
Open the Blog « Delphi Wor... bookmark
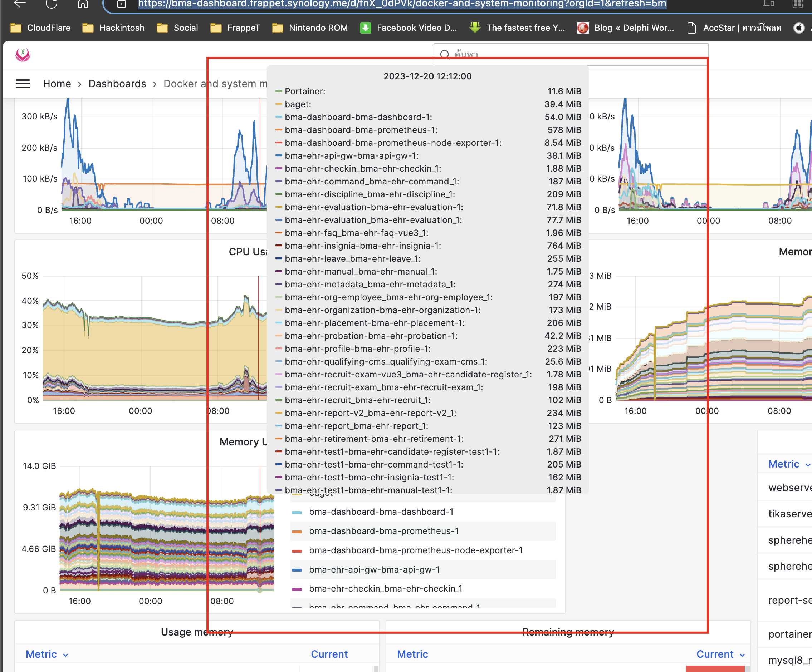click(x=626, y=28)
